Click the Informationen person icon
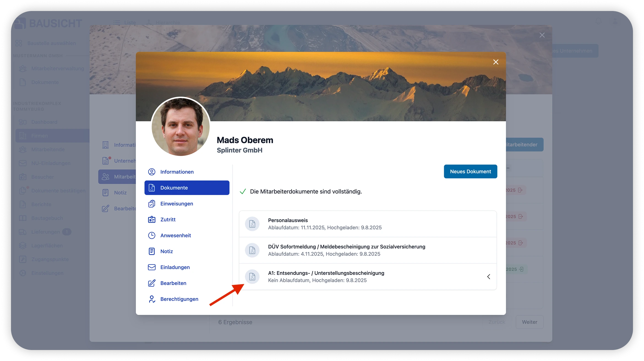 pos(152,172)
